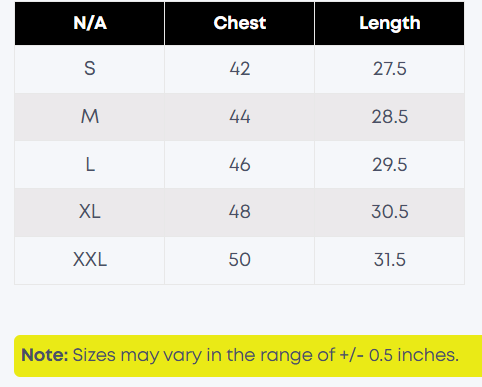
Task: Click chest value 46
Action: (x=239, y=164)
